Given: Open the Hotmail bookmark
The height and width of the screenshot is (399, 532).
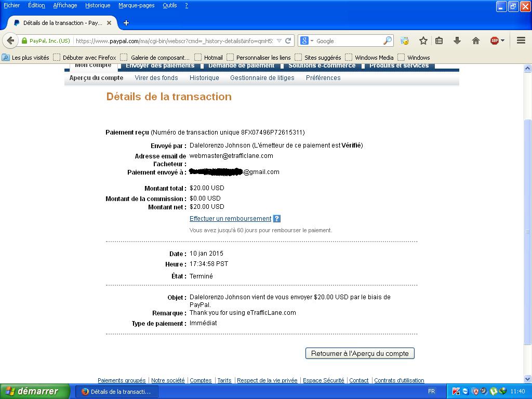Looking at the screenshot, I should point(209,58).
